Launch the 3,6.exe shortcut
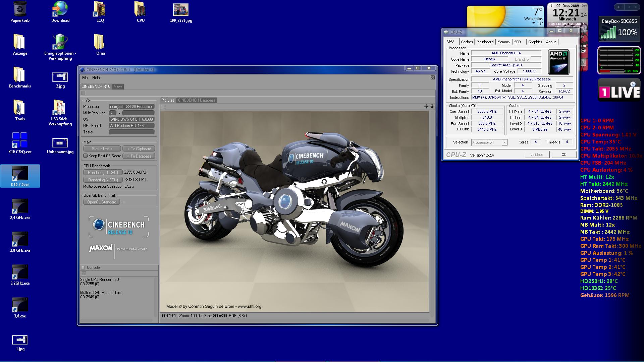This screenshot has width=644, height=362. coord(20,307)
